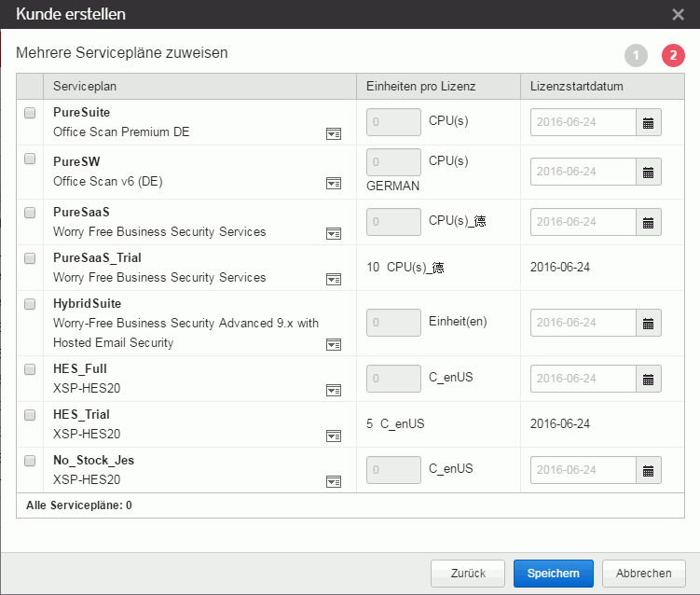Open calendar picker for PureSuite start date
The height and width of the screenshot is (595, 700).
(x=649, y=122)
